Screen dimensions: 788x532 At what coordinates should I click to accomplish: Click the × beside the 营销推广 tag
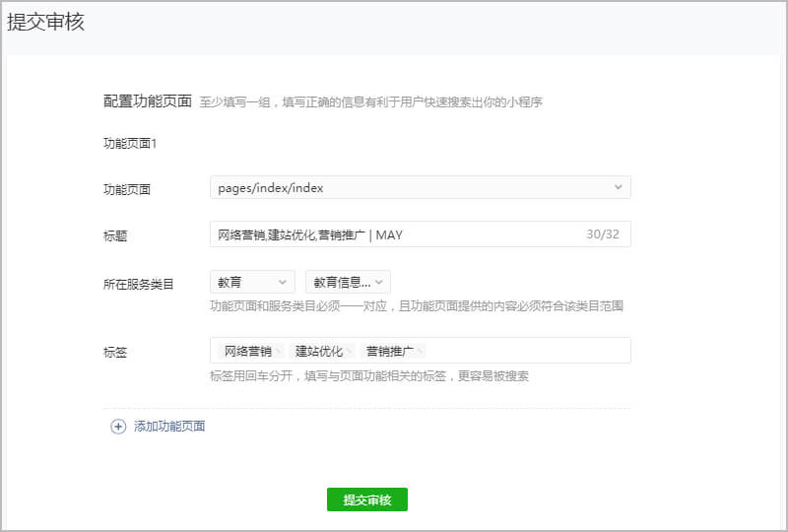(421, 351)
